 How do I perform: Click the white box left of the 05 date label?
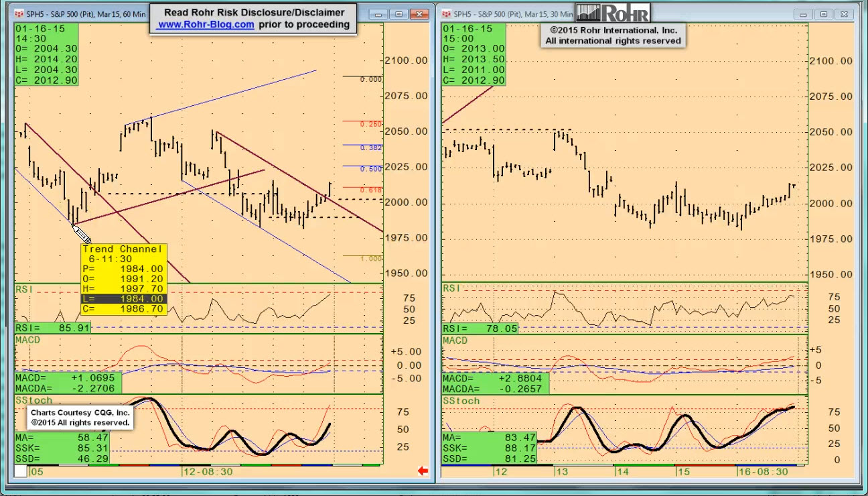pos(21,471)
